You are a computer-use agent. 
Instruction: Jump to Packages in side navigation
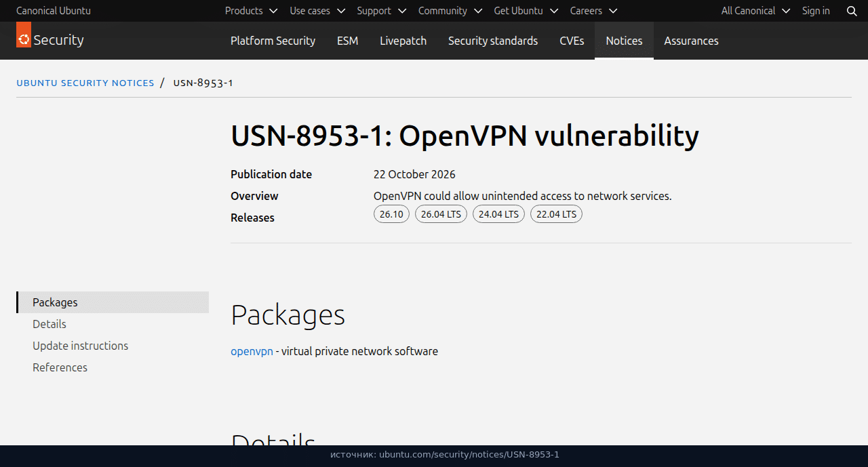(113, 302)
